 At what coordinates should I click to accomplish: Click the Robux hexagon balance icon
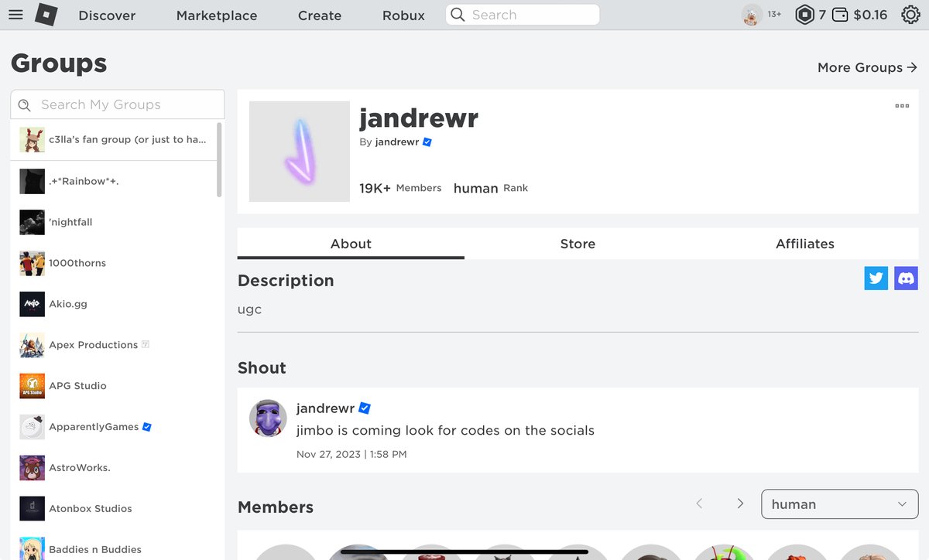805,15
